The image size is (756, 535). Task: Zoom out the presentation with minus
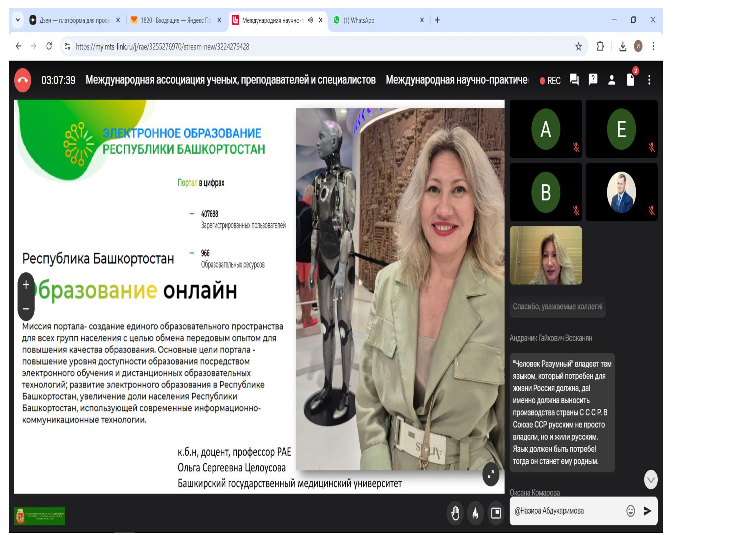pyautogui.click(x=26, y=309)
